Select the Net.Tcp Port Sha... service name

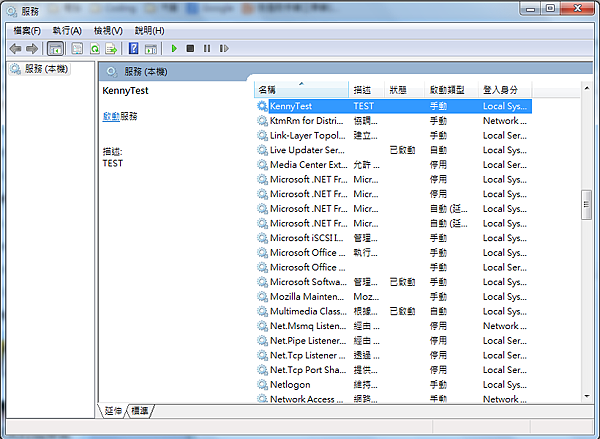308,370
